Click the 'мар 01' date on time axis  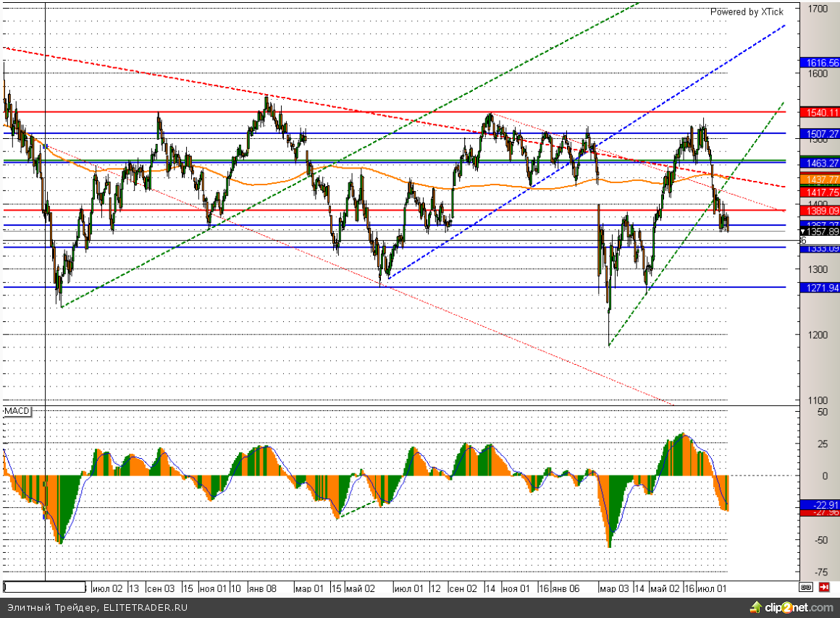[x=309, y=588]
